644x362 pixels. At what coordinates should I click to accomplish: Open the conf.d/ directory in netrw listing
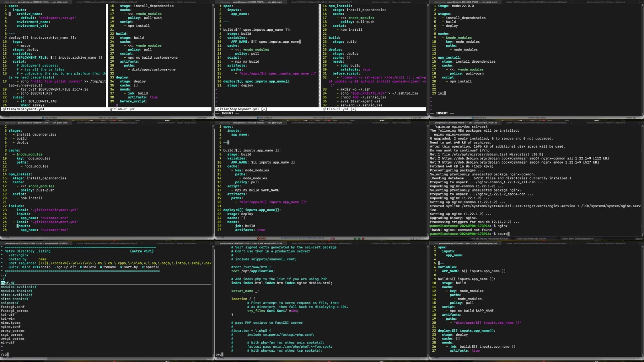8,283
